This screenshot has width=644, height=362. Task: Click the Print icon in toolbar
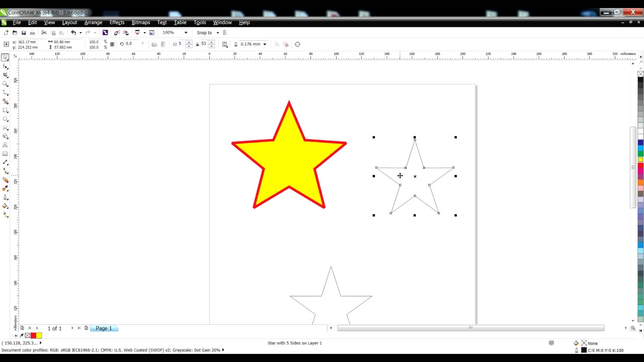tap(32, 33)
